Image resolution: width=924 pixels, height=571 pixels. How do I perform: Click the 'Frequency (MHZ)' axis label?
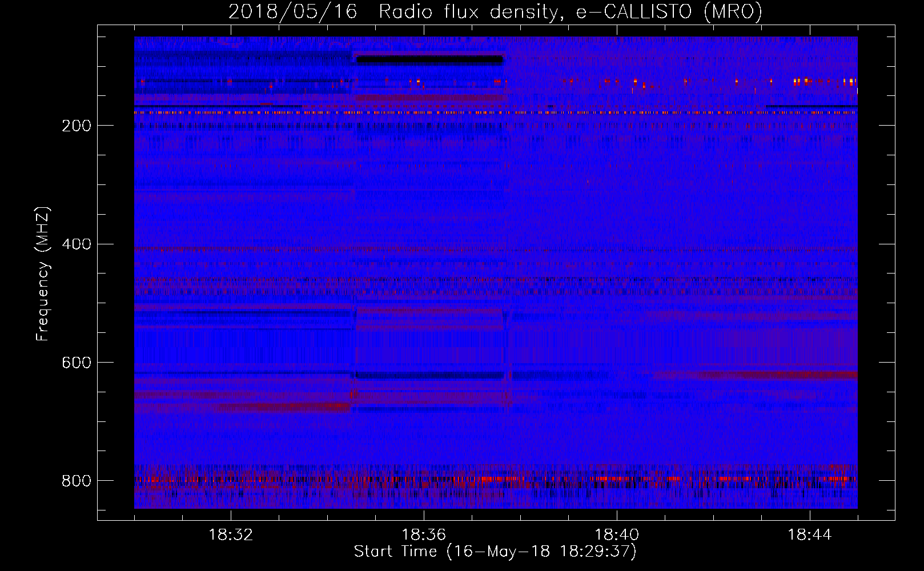[43, 274]
